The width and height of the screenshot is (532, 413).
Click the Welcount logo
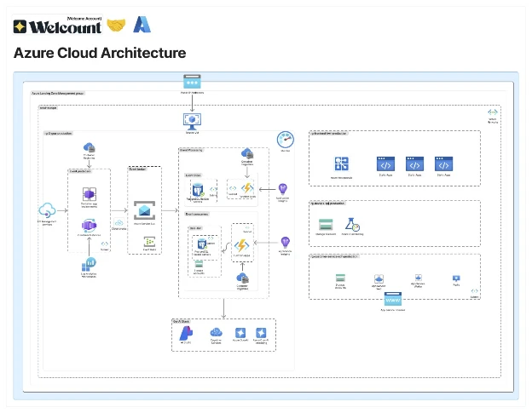pyautogui.click(x=57, y=26)
